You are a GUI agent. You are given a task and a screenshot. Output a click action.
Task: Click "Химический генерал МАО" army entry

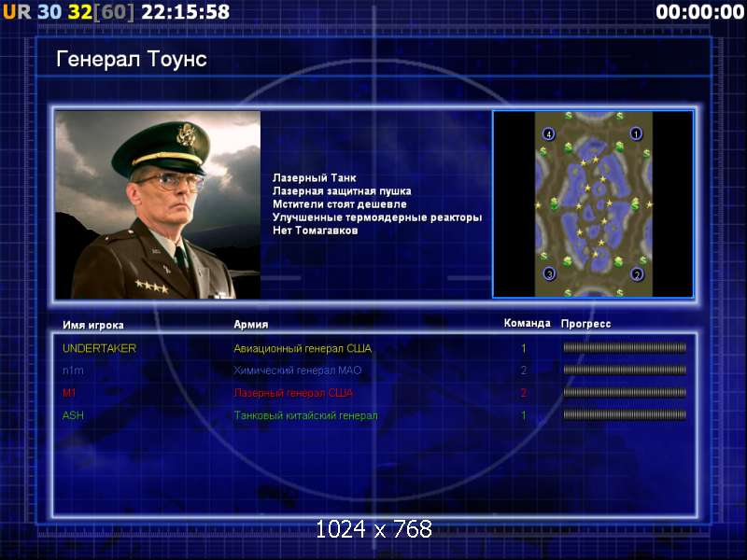(297, 370)
